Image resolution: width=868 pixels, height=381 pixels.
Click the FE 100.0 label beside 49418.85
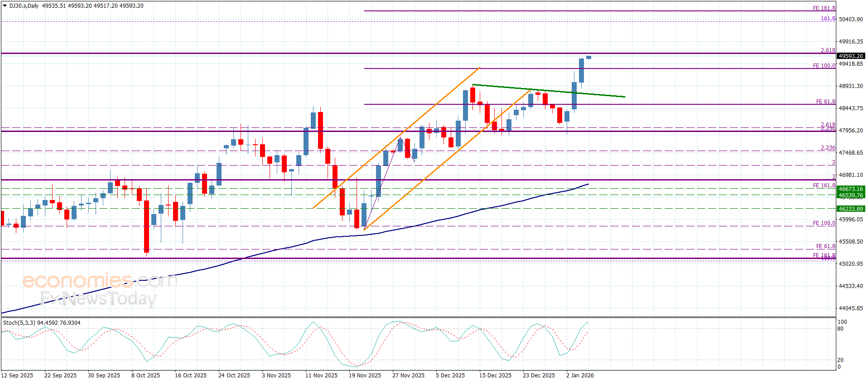[824, 66]
